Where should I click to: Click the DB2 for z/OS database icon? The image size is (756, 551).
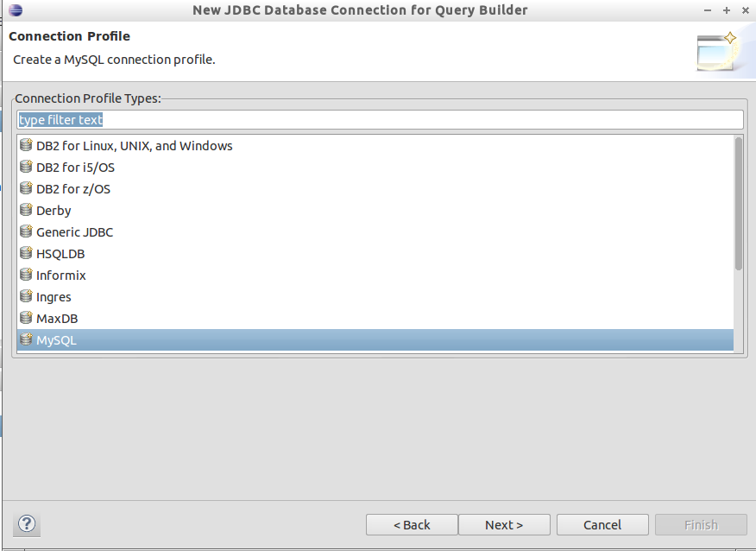(26, 188)
